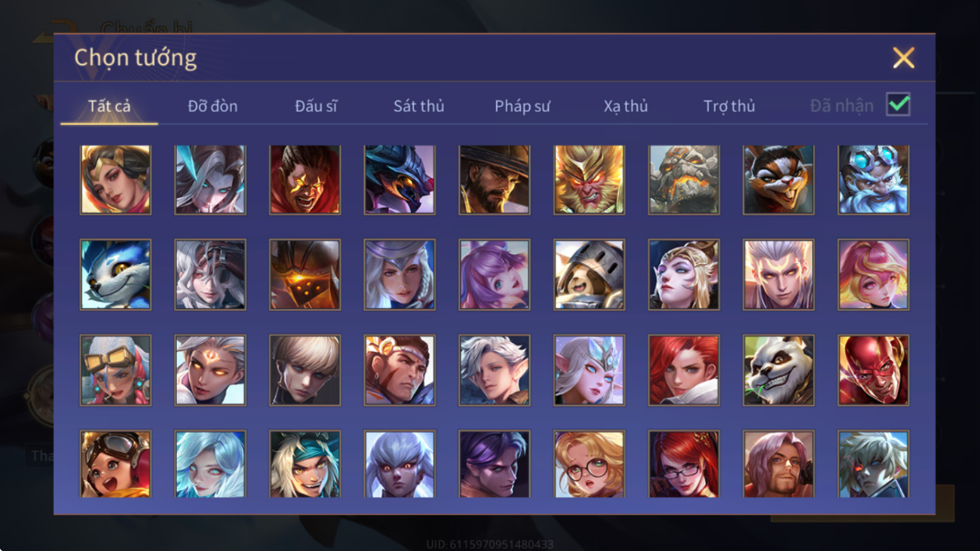This screenshot has width=980, height=551.
Task: Switch to the Pháp sư tab
Action: pos(522,105)
